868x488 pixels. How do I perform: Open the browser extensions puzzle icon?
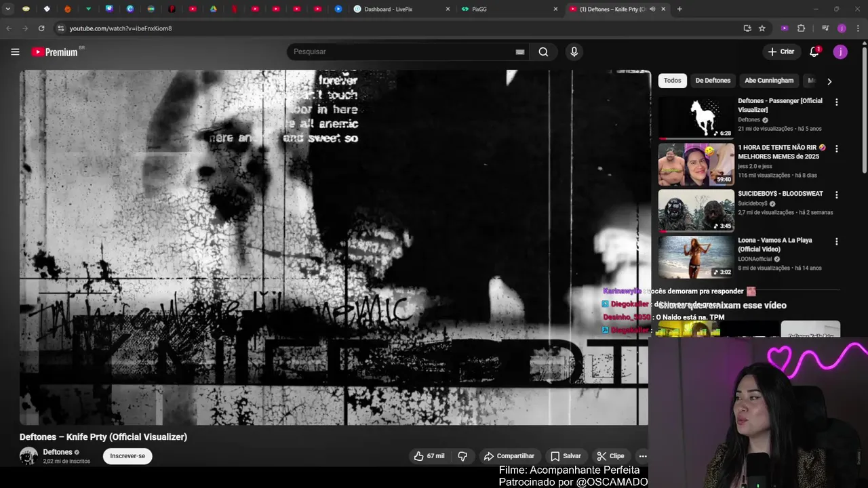pos(801,28)
